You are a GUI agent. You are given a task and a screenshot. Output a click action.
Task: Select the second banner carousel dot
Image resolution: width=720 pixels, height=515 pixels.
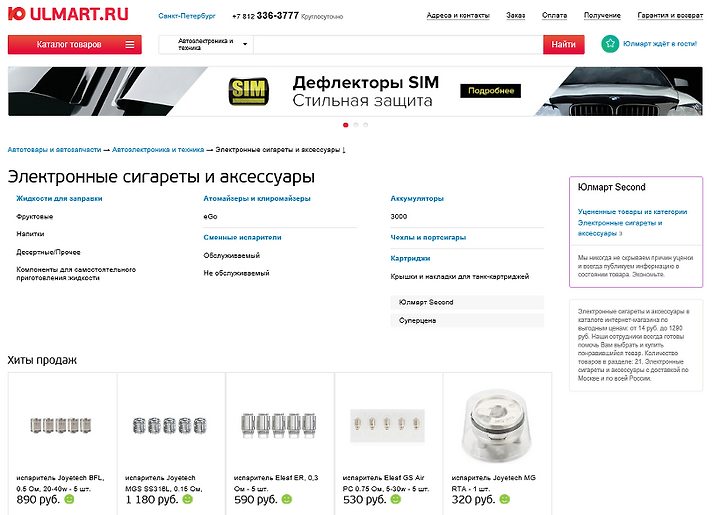point(356,125)
